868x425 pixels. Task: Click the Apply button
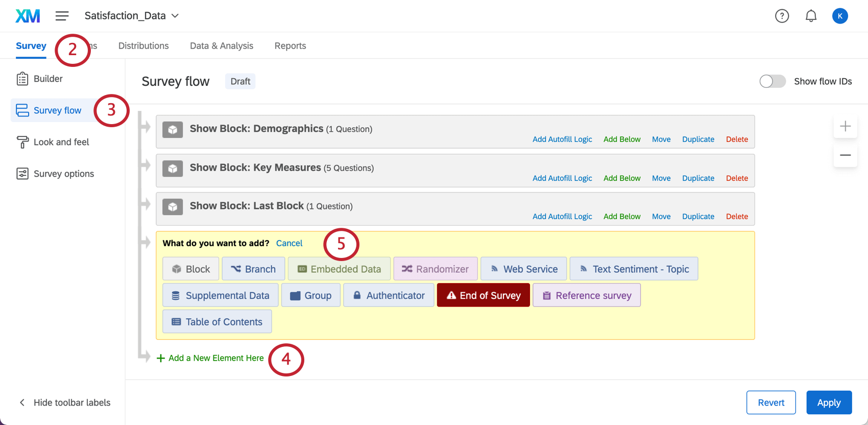pos(829,403)
